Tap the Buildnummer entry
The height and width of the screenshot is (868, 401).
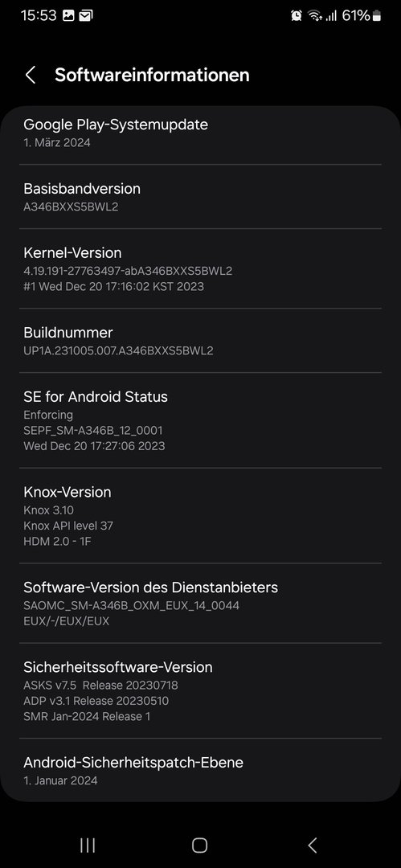[x=201, y=341]
